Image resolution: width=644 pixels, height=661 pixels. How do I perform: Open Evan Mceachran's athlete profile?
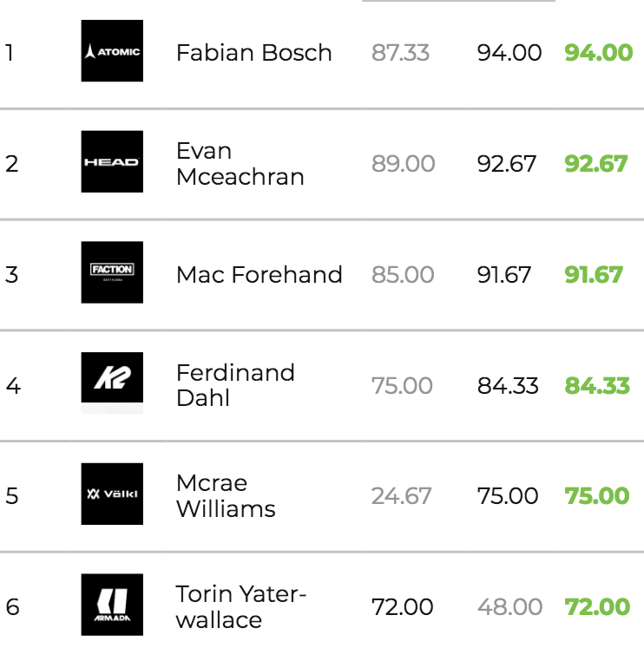[x=240, y=164]
